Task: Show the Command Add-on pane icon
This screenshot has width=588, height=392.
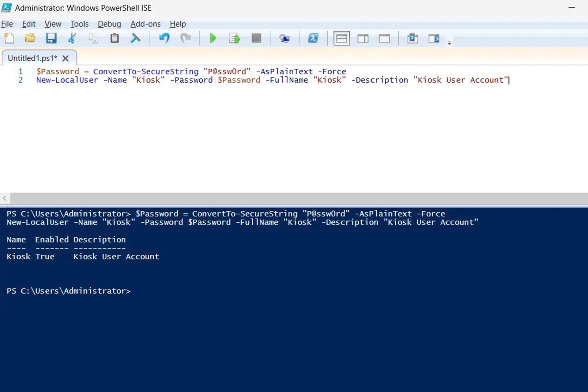Action: 434,38
